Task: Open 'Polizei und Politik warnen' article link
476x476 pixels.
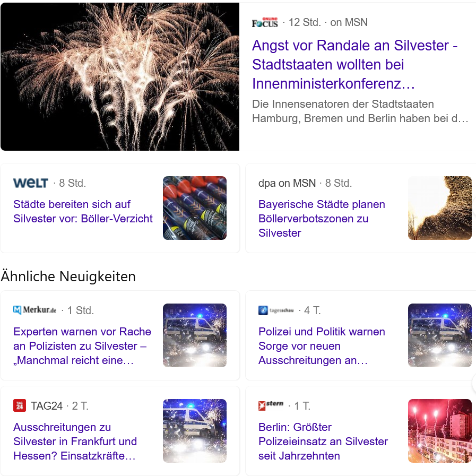Action: coord(322,346)
